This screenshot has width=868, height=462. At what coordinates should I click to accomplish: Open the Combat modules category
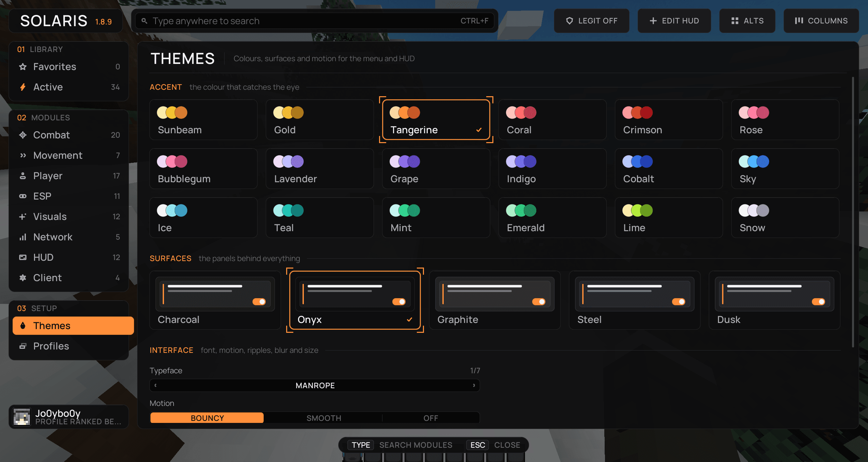[x=69, y=135]
